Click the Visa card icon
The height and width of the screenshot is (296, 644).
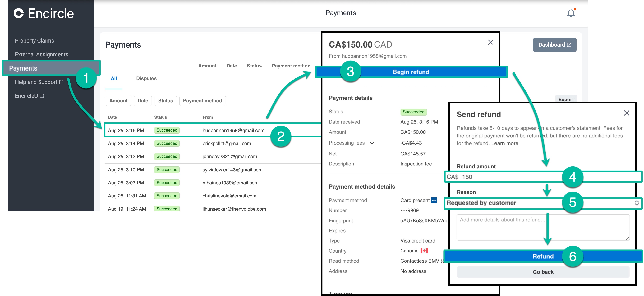point(434,200)
